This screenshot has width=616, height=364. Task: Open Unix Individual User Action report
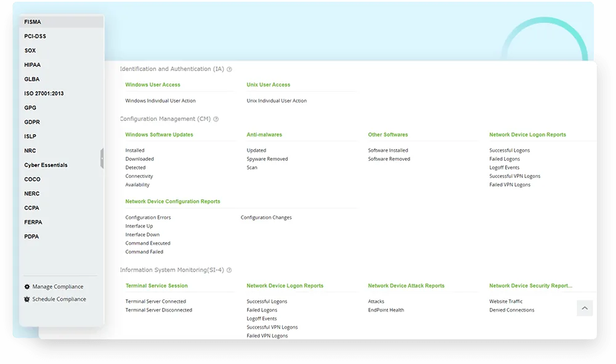pos(277,101)
